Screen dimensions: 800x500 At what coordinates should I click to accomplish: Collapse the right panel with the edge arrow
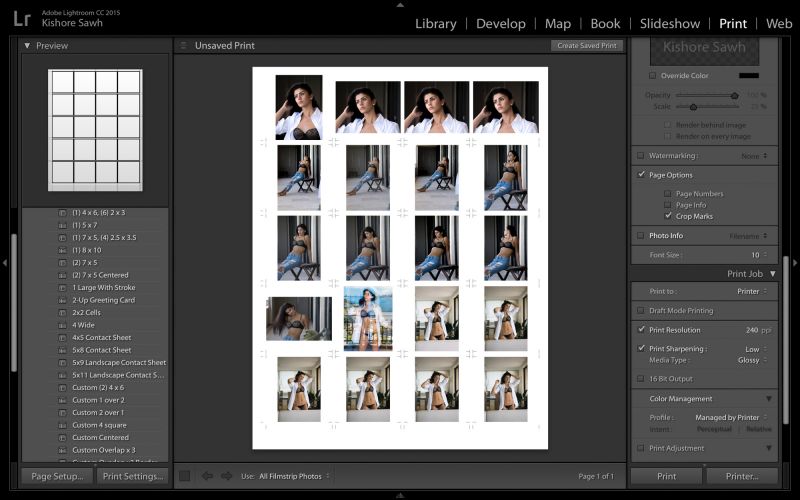[794, 262]
